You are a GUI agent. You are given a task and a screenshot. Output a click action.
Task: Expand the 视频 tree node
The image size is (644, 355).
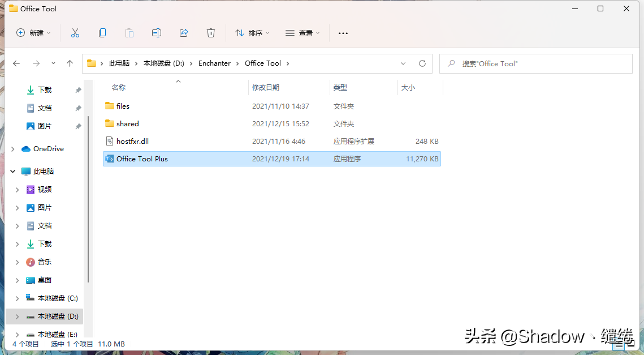(x=18, y=190)
